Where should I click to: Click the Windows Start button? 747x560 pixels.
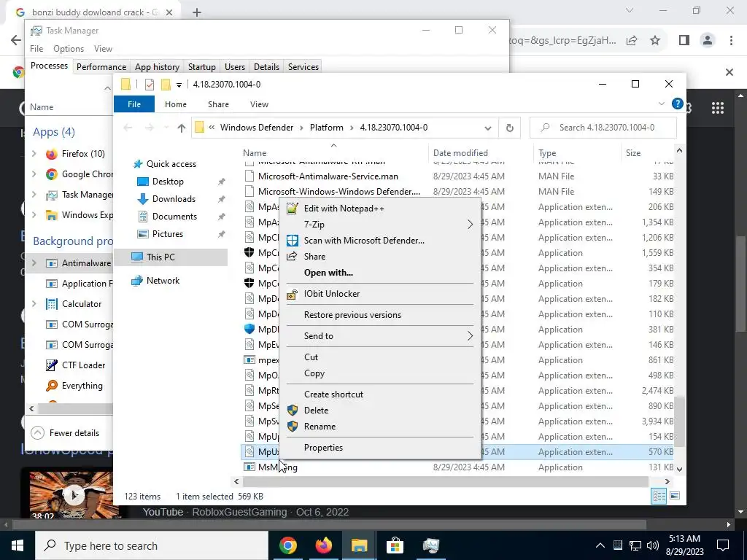[18, 545]
